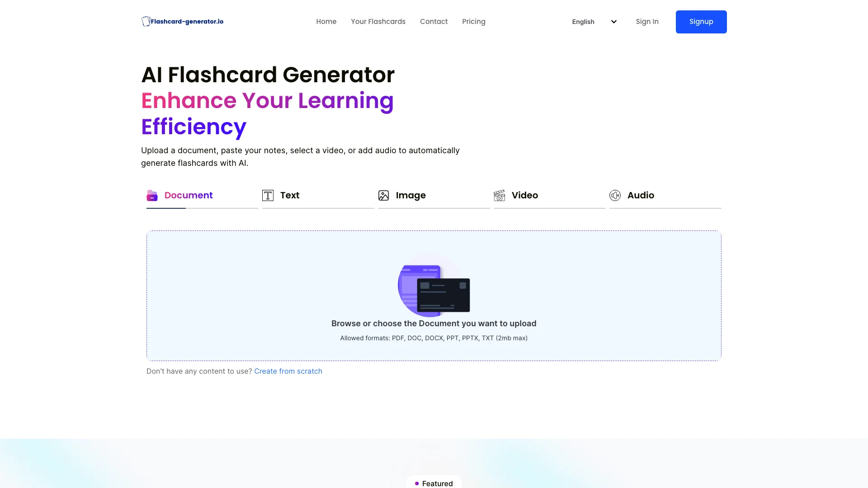This screenshot has height=488, width=868.
Task: Click the Signup button
Action: (701, 21)
